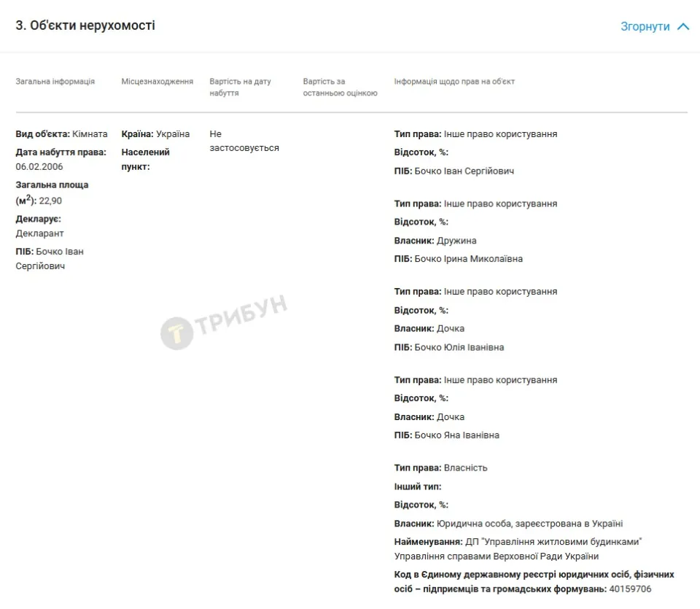Viewport: 700px width, 609px height.
Task: Click the Вартість на дату набуття header
Action: [240, 87]
